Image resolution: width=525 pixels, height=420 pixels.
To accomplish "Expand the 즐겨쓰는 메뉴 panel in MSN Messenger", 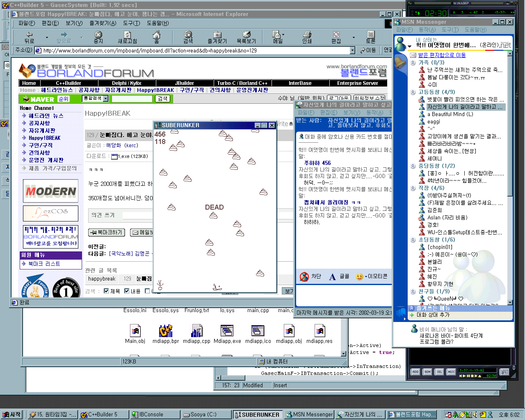I will point(411,308).
